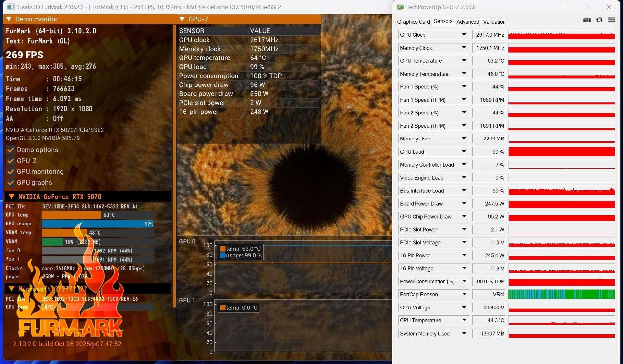The height and width of the screenshot is (364, 623).
Task: Click the blue usage legend square
Action: pos(223,255)
